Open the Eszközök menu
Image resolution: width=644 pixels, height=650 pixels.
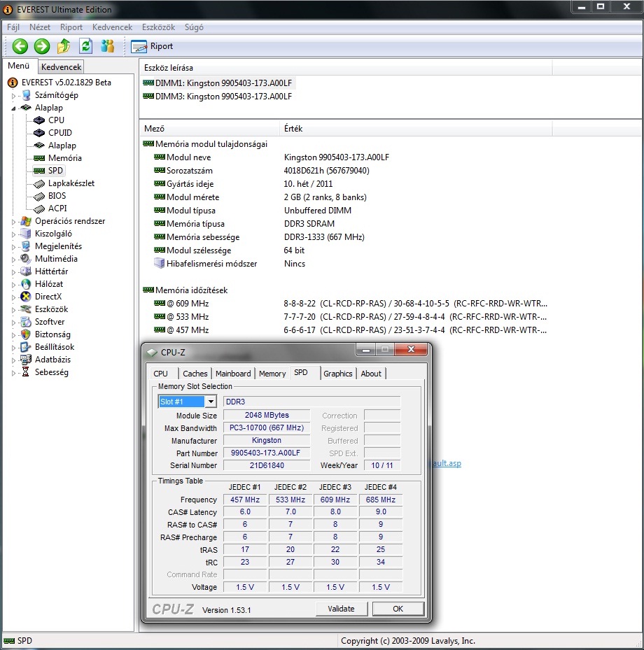pos(158,27)
